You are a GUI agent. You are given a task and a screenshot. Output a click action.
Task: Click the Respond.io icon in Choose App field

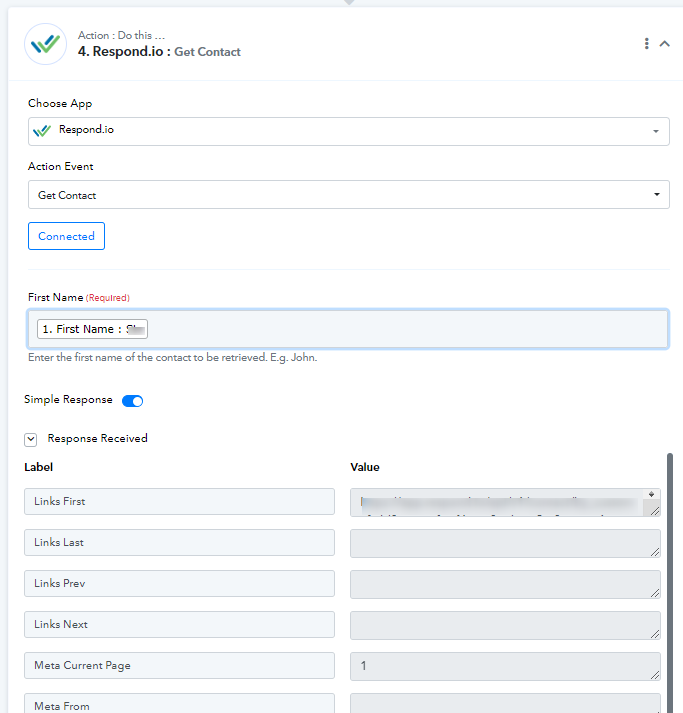(42, 131)
